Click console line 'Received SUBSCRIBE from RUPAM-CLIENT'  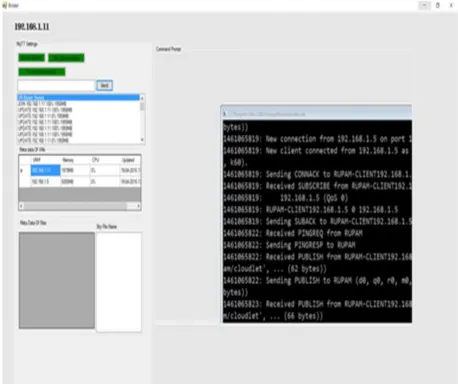317,186
